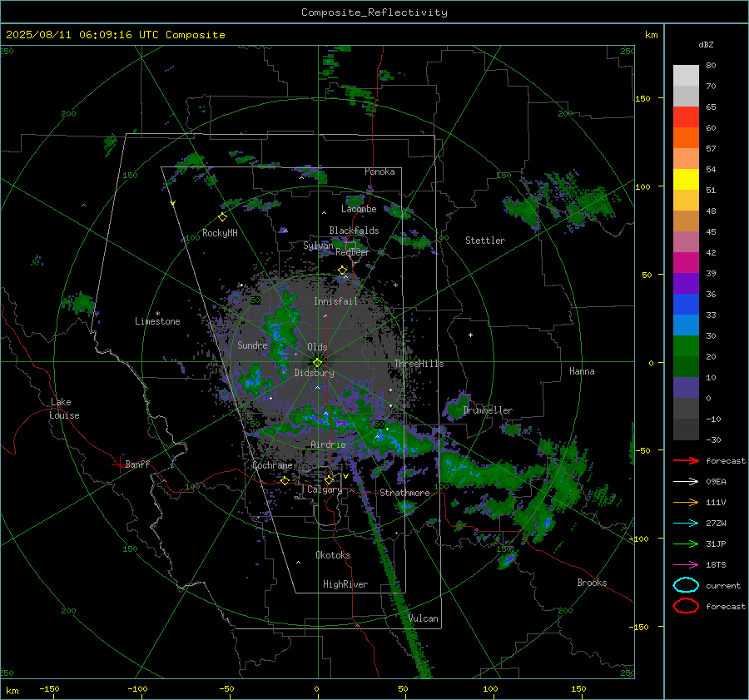Click the Olds town label
Viewport: 749px width, 700px height.
[x=317, y=347]
